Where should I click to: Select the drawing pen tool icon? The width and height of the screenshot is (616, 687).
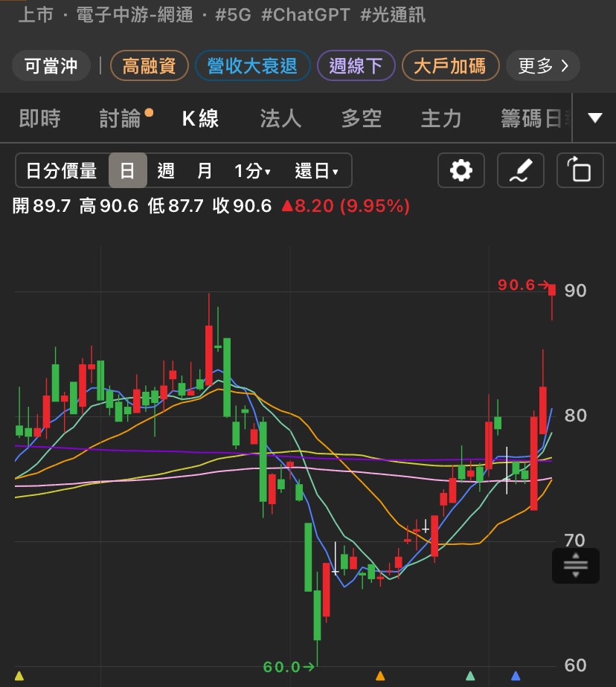click(521, 170)
